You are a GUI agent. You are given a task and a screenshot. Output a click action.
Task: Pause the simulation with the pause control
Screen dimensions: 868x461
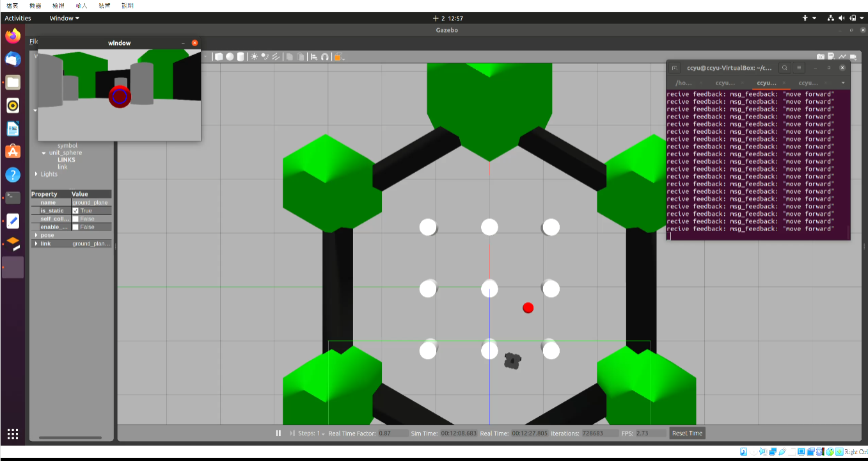click(278, 433)
